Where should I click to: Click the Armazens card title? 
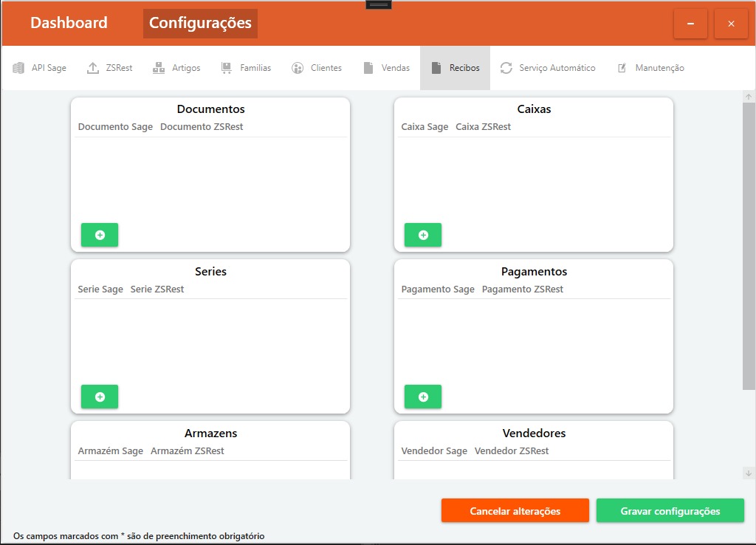click(x=210, y=433)
